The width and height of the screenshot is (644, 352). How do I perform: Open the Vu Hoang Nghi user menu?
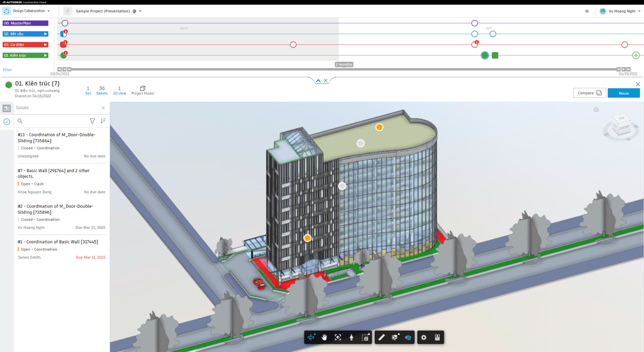(x=620, y=11)
